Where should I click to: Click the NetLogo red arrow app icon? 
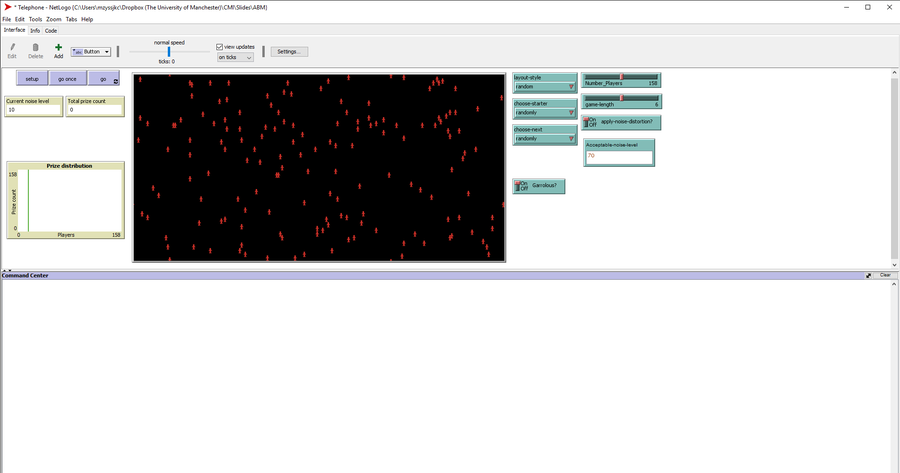(x=7, y=7)
